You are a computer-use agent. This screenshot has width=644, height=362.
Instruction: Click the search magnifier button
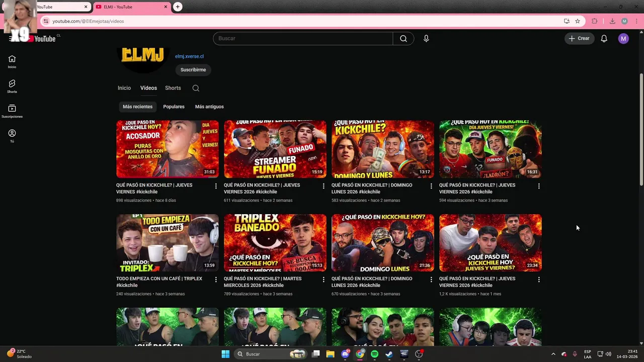pos(404,39)
